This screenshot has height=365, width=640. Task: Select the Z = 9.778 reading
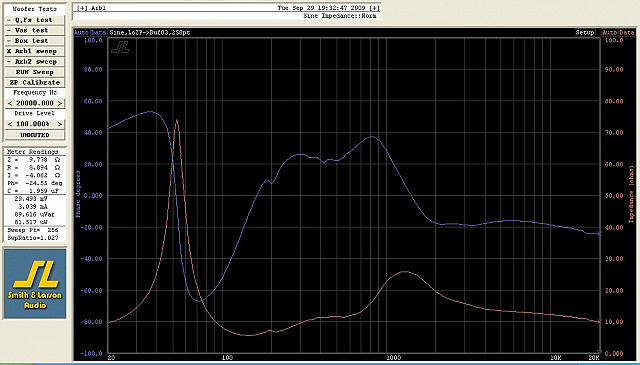coord(34,160)
